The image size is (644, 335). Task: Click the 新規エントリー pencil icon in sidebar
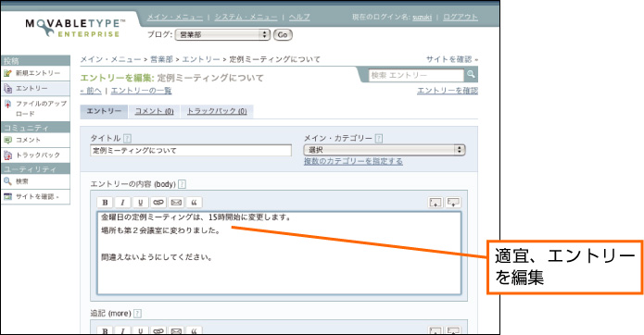[x=7, y=73]
